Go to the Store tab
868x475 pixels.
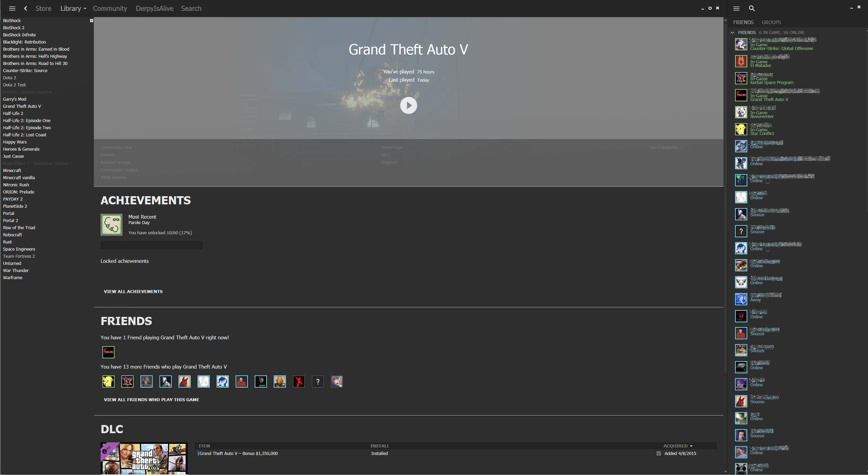(x=43, y=9)
